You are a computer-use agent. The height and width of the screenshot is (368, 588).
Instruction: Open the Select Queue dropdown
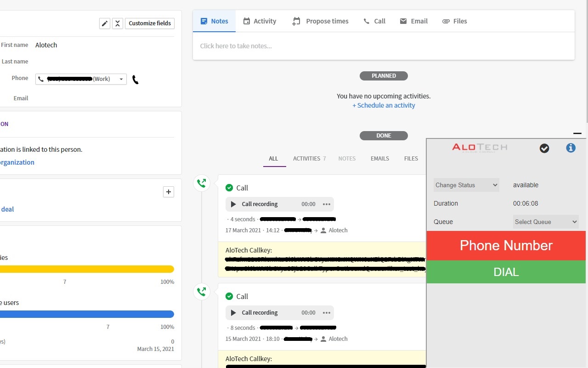(546, 222)
